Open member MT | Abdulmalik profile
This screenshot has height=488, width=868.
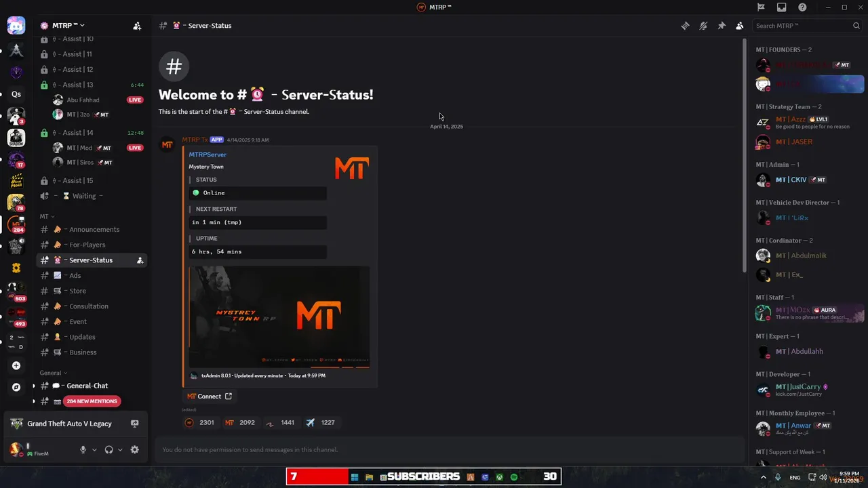(807, 256)
